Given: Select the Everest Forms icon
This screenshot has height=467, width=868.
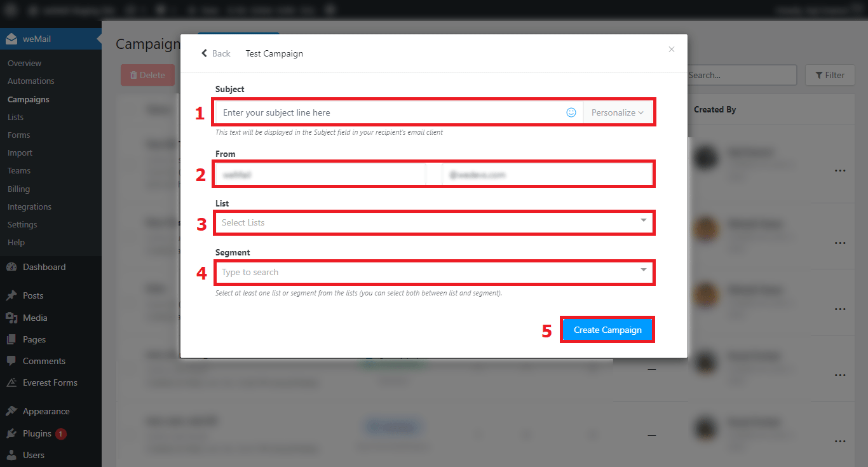Looking at the screenshot, I should (11, 382).
